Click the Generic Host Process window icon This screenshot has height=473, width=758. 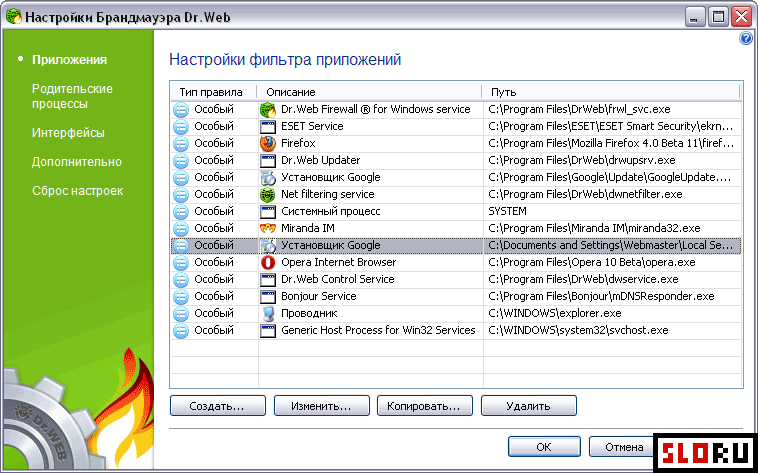(267, 331)
